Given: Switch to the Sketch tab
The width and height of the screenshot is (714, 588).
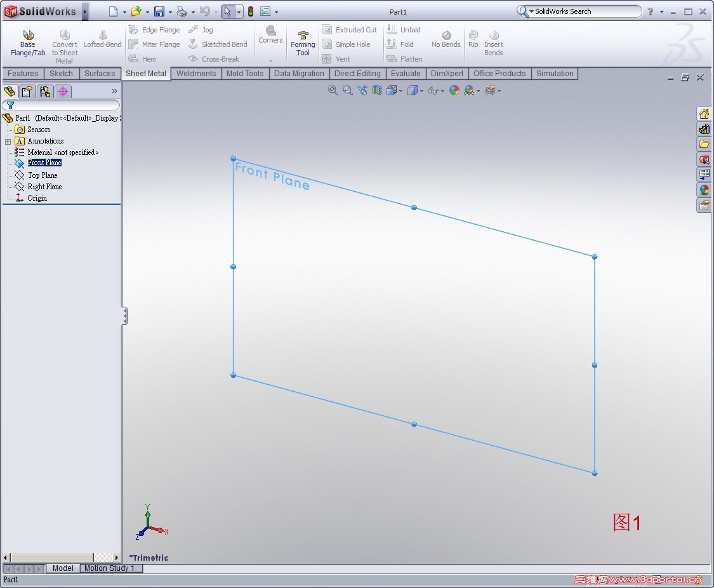Looking at the screenshot, I should [61, 73].
